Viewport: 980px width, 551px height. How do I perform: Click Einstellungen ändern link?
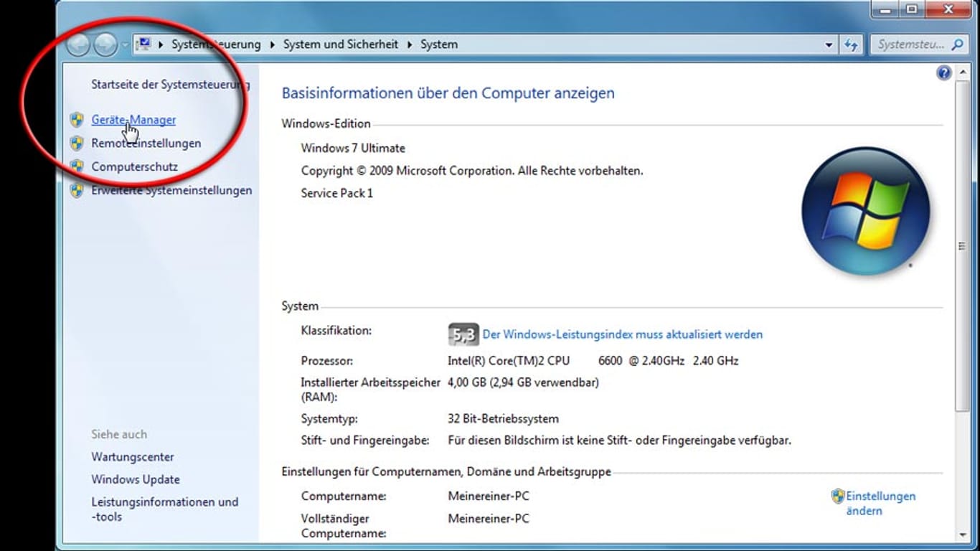[881, 504]
